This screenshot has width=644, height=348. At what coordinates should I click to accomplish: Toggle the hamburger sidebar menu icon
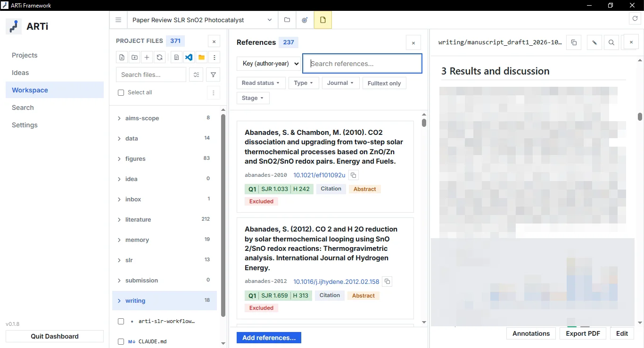pyautogui.click(x=118, y=20)
